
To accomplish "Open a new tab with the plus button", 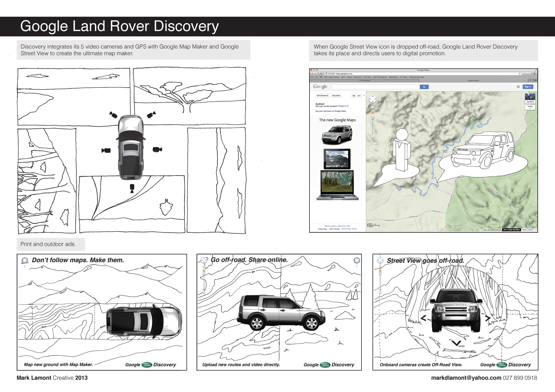I will click(530, 81).
